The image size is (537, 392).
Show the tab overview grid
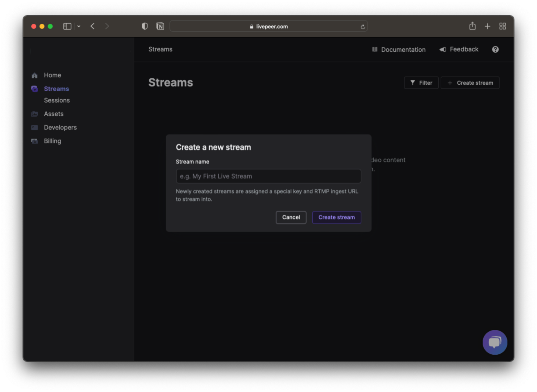click(x=502, y=26)
